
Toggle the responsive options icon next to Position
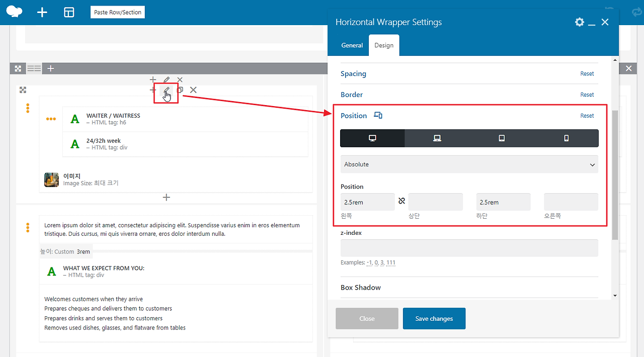pyautogui.click(x=378, y=116)
